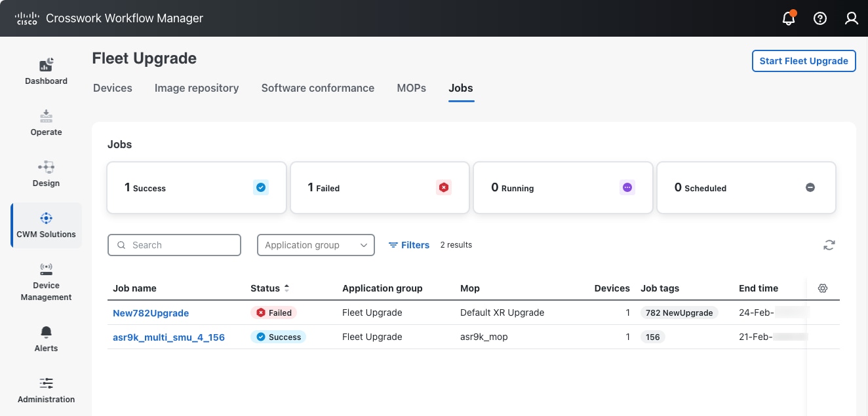
Task: Click the Mop column header
Action: point(470,288)
